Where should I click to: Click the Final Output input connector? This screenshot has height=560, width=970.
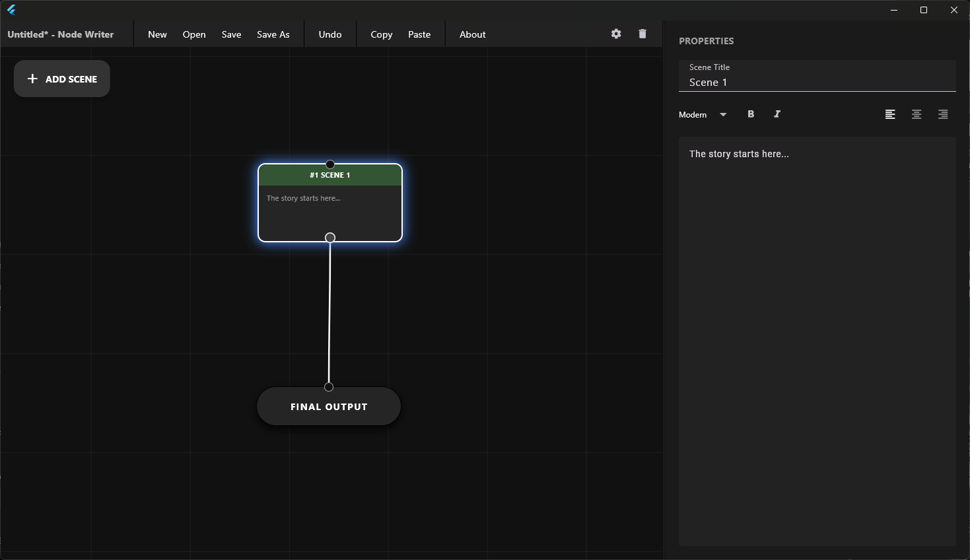[329, 387]
